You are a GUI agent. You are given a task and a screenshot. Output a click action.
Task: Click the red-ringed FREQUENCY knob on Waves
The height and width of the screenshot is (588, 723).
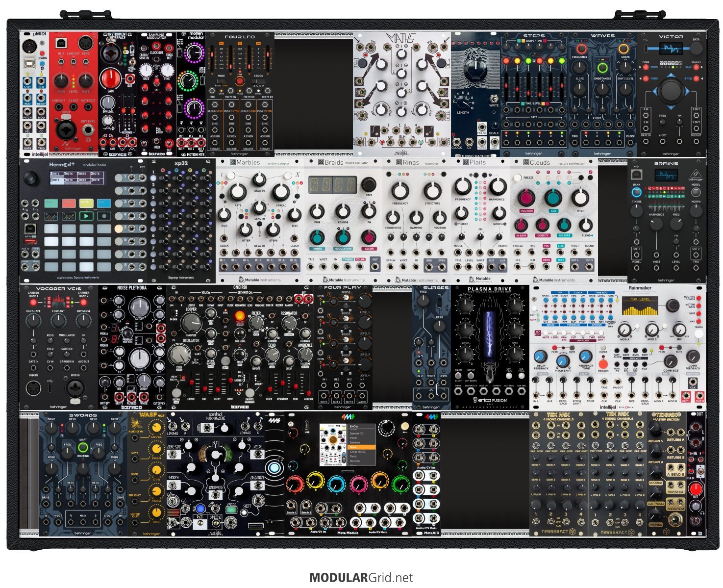[580, 49]
